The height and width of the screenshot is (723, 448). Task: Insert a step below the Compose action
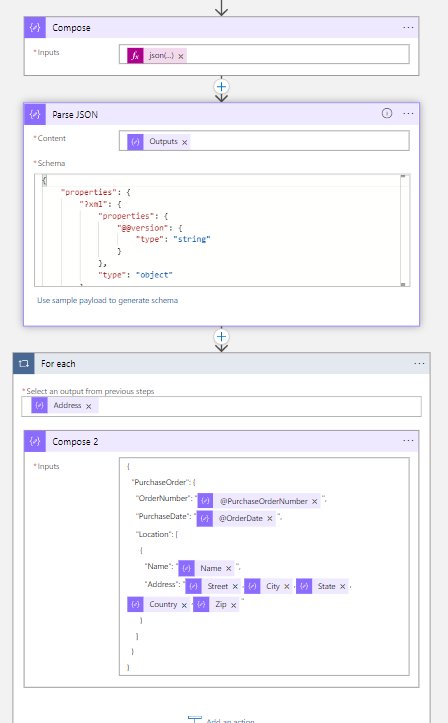point(222,87)
